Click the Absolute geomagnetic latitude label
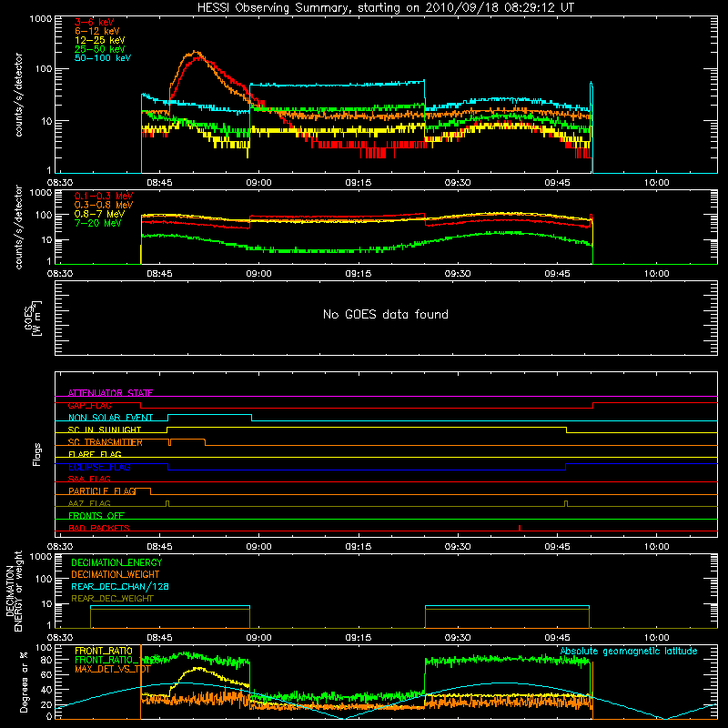 (x=629, y=651)
